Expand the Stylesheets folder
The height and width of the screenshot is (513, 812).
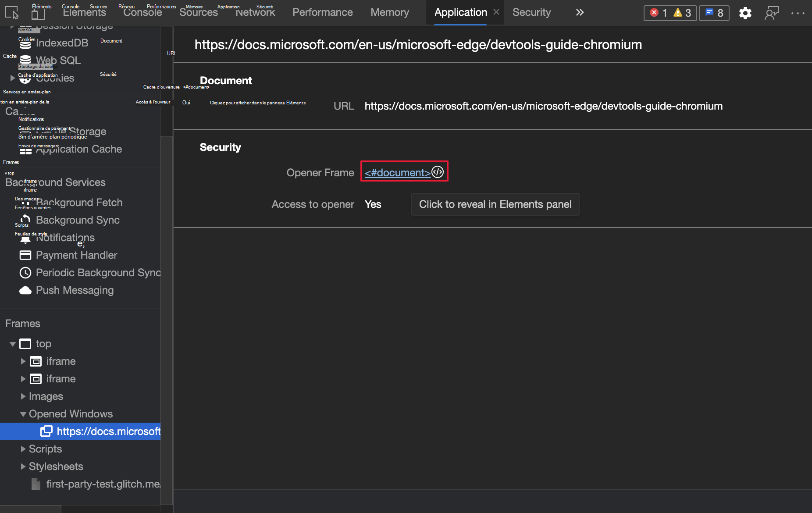(23, 467)
